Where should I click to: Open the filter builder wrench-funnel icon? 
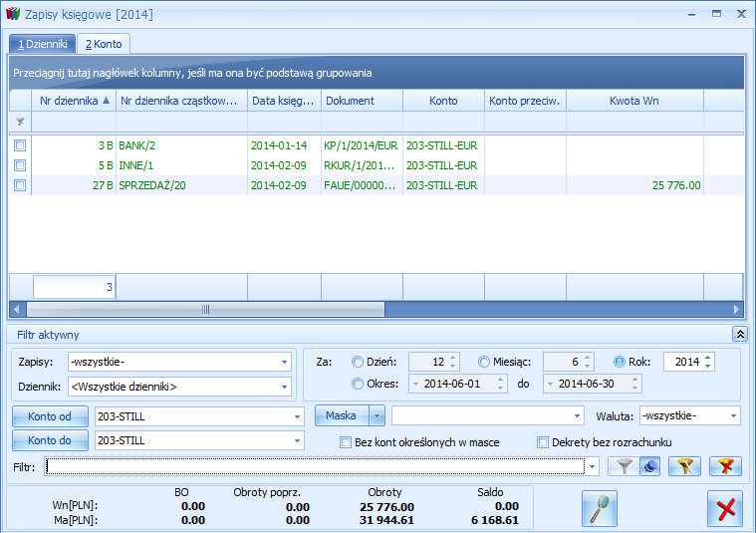[684, 466]
